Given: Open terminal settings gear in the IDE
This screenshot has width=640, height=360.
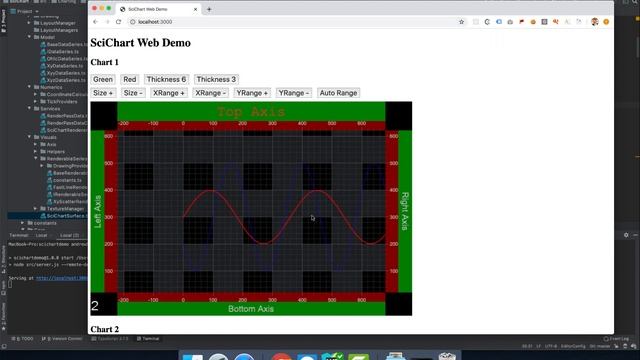Looking at the screenshot, I should (x=626, y=235).
